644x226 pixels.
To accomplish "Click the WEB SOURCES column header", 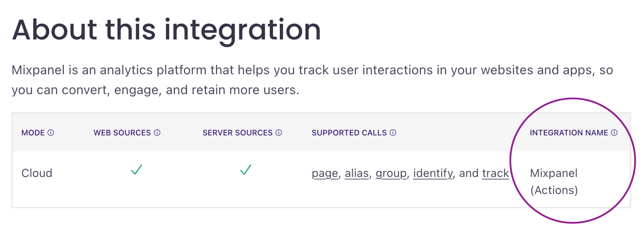I will click(x=122, y=133).
